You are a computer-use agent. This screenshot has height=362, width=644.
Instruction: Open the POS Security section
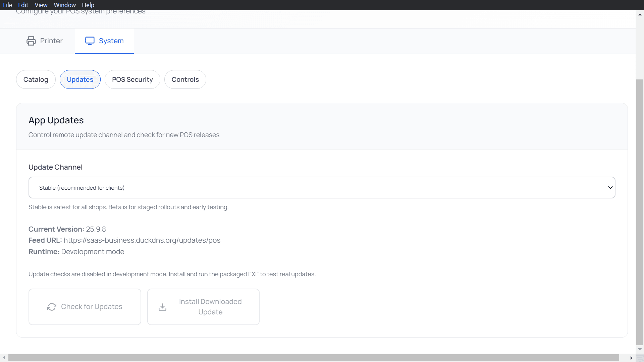[132, 79]
